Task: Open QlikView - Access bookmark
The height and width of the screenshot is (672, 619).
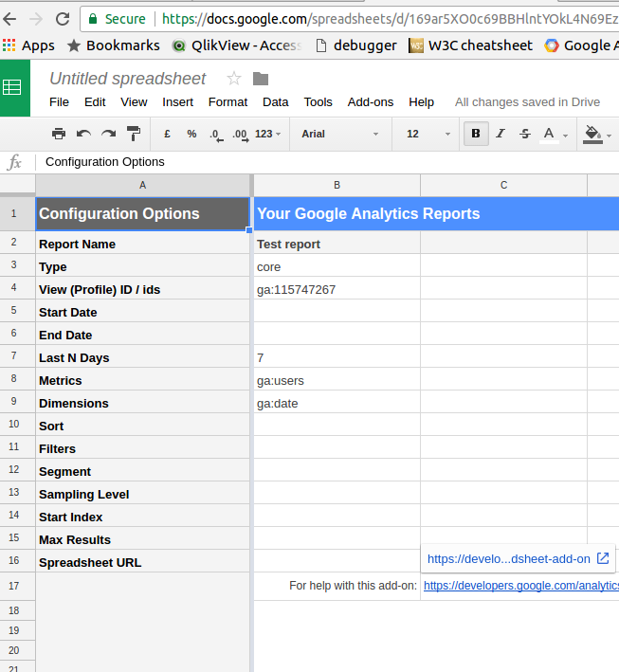Action: point(237,45)
